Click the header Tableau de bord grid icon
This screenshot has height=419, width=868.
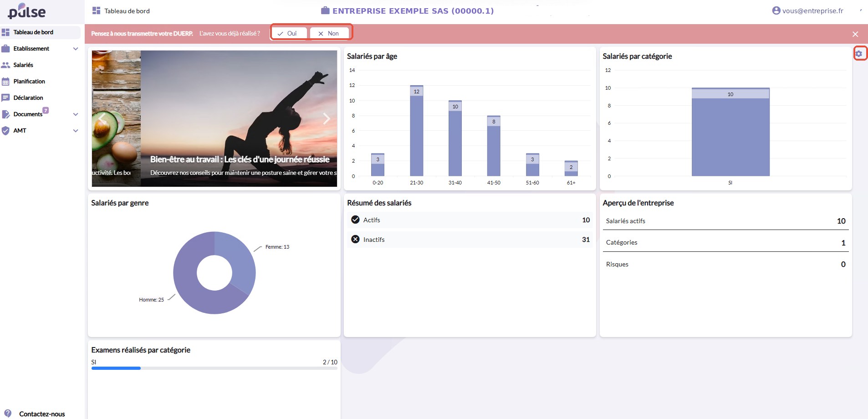(96, 10)
